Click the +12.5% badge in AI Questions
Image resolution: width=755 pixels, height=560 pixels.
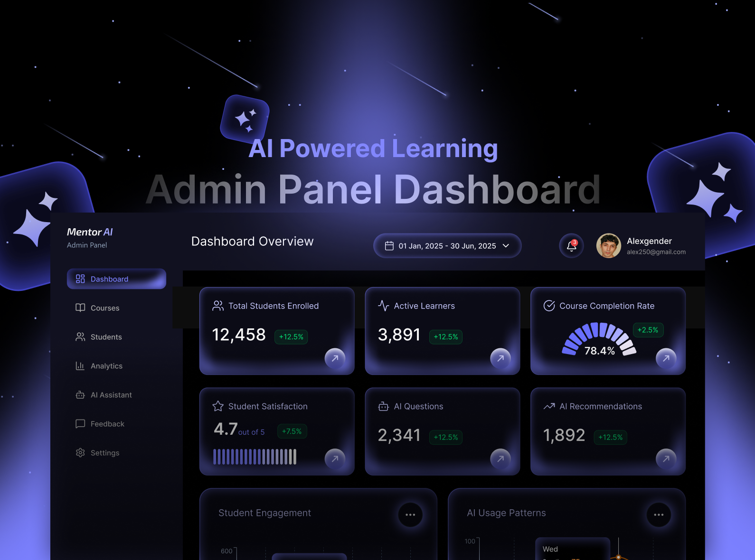point(446,438)
